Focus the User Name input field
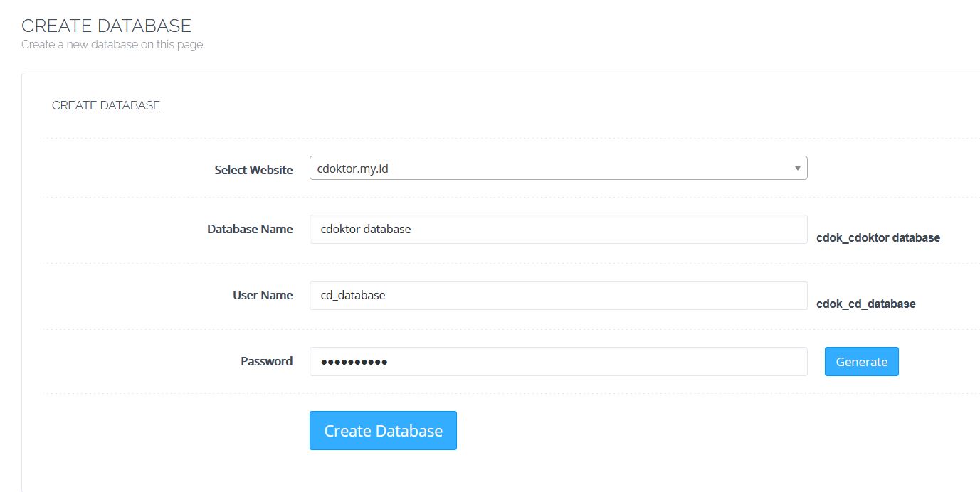 558,295
